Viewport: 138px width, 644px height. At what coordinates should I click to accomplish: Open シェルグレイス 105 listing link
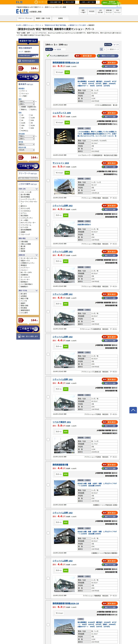click(62, 113)
